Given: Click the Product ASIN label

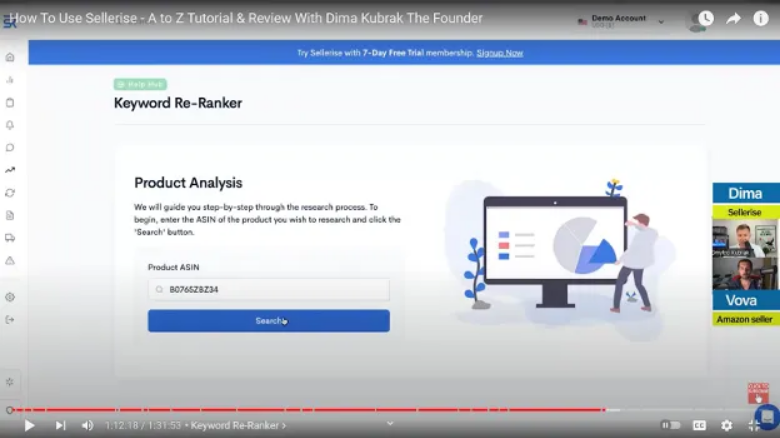Looking at the screenshot, I should (174, 267).
